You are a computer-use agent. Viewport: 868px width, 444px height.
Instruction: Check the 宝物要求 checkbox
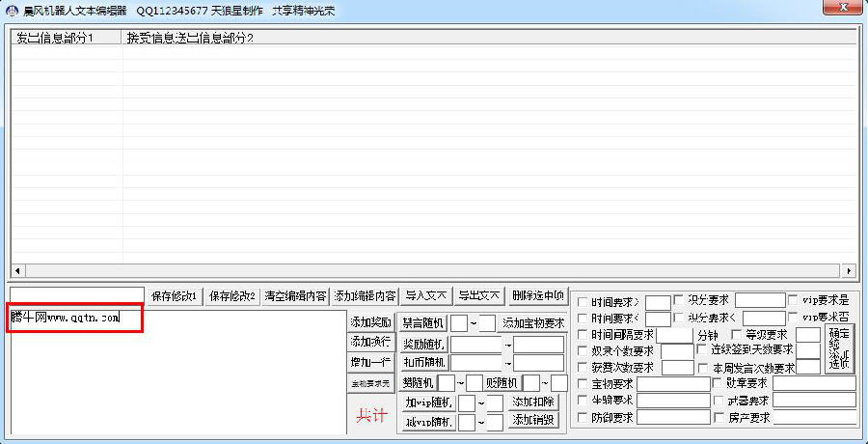click(583, 384)
